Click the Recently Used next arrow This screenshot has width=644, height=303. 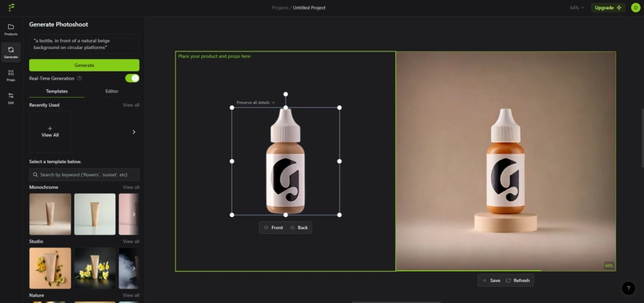(x=134, y=132)
